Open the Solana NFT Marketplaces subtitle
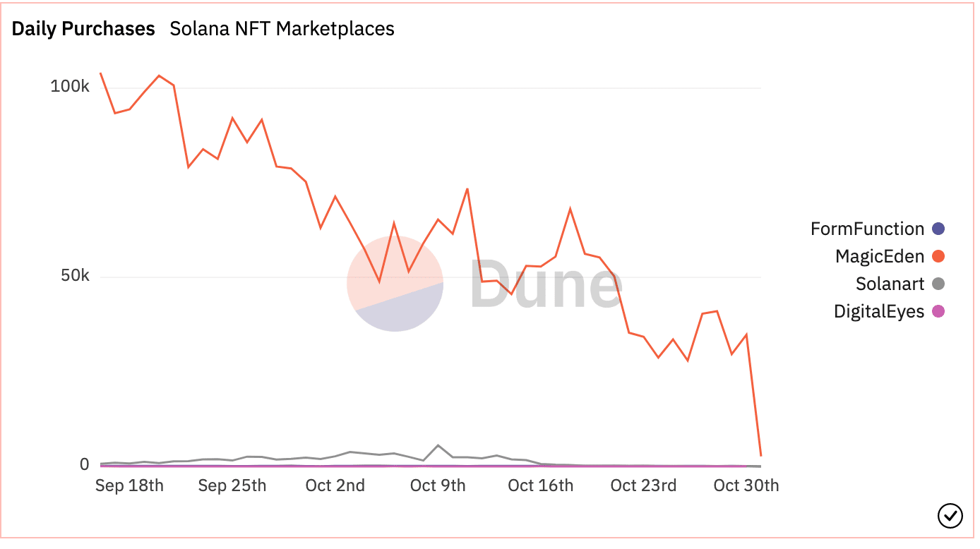Image resolution: width=980 pixels, height=549 pixels. [x=282, y=29]
